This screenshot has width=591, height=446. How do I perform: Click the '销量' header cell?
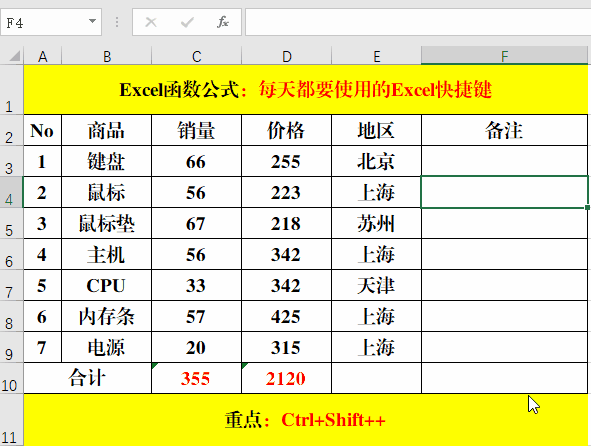point(196,130)
